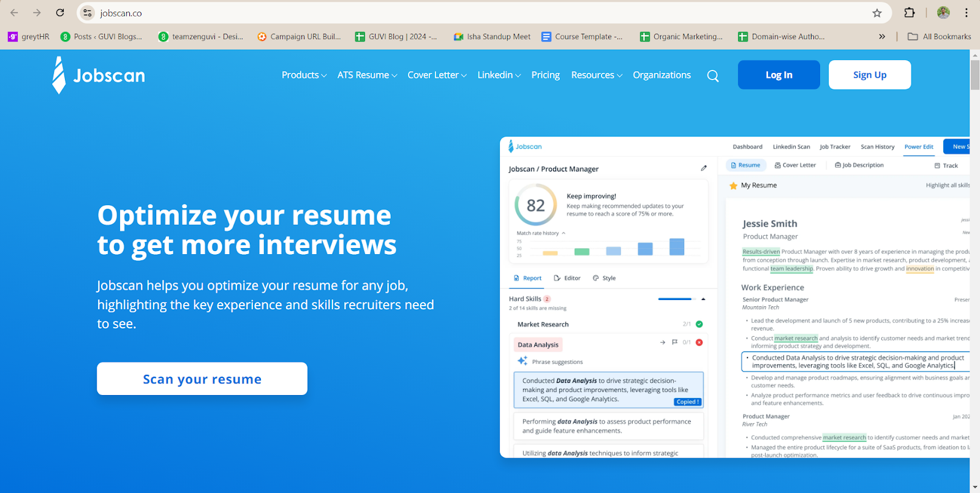Open the Domain-wise Autho bookmark

782,37
